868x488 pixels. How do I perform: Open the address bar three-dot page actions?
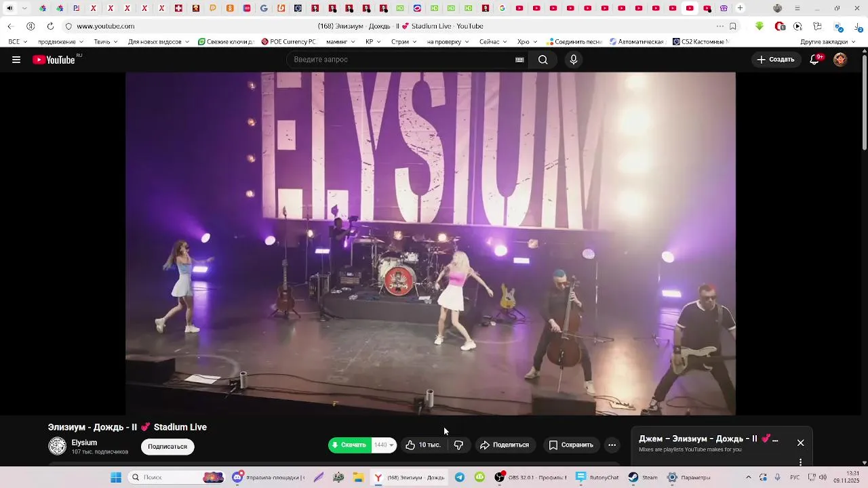(720, 26)
